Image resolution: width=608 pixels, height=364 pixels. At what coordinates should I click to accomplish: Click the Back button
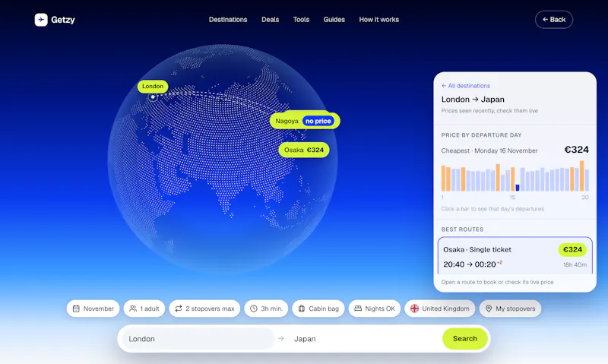pos(554,20)
